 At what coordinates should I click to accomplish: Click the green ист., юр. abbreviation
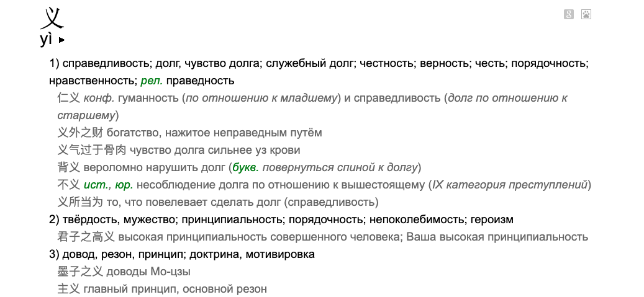click(x=109, y=185)
